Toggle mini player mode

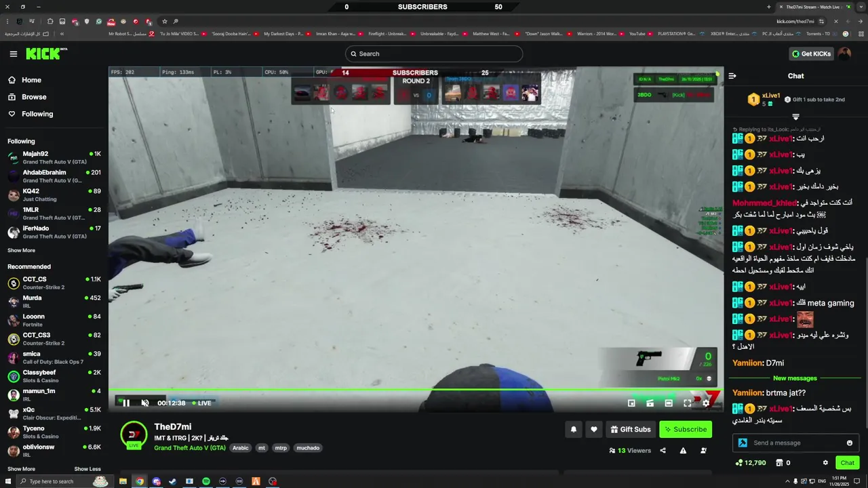pyautogui.click(x=650, y=403)
